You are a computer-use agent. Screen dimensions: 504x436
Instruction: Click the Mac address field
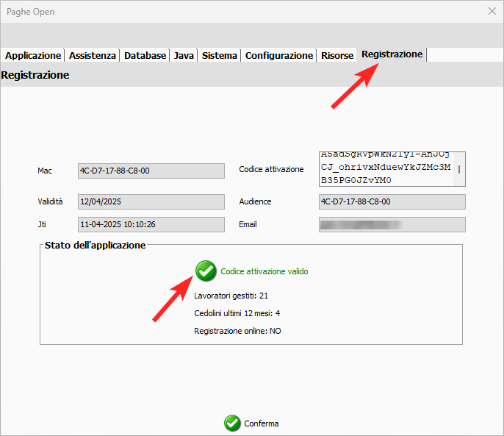(x=151, y=171)
